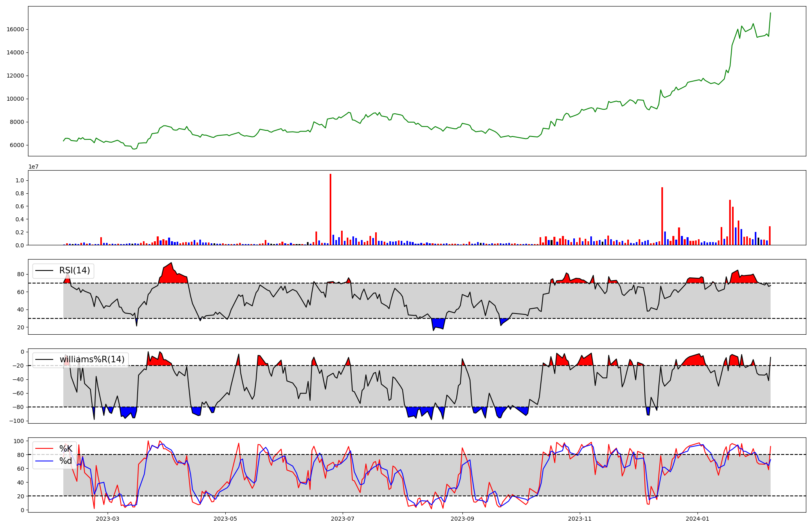
Task: Click the tallest red volume bar
Action: click(330, 209)
